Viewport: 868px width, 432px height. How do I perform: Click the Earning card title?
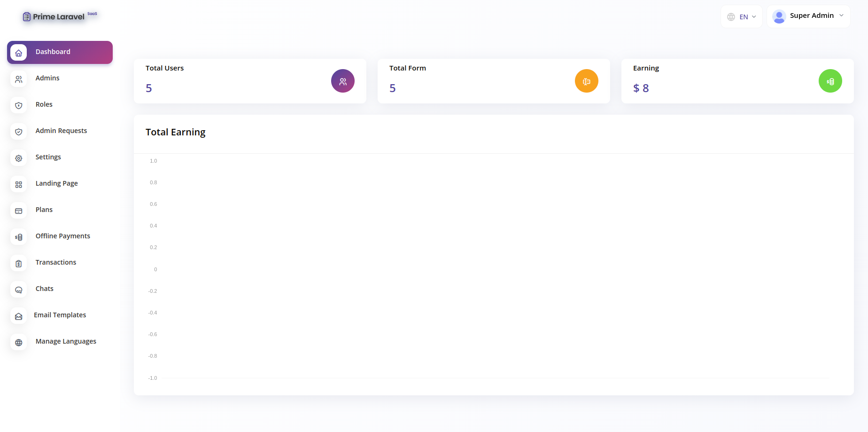[646, 69]
